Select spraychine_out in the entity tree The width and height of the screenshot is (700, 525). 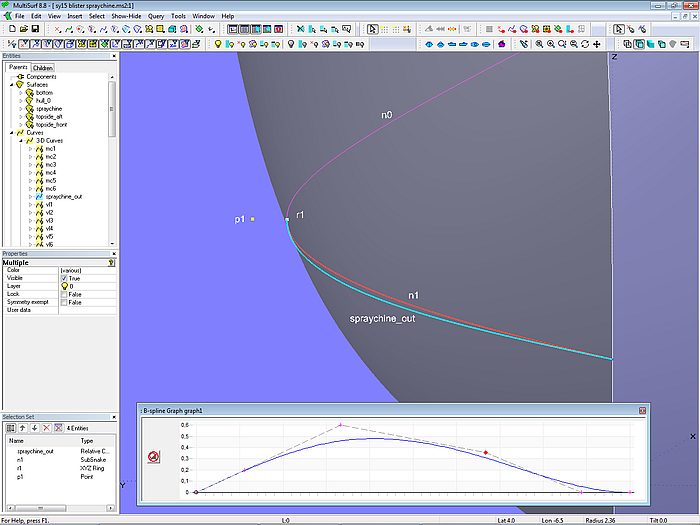[x=63, y=197]
